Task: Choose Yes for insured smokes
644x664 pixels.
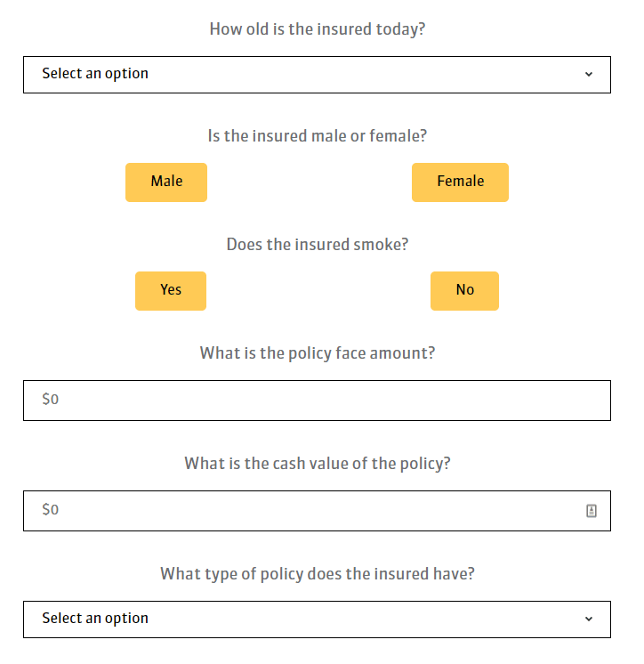Action: pos(171,290)
